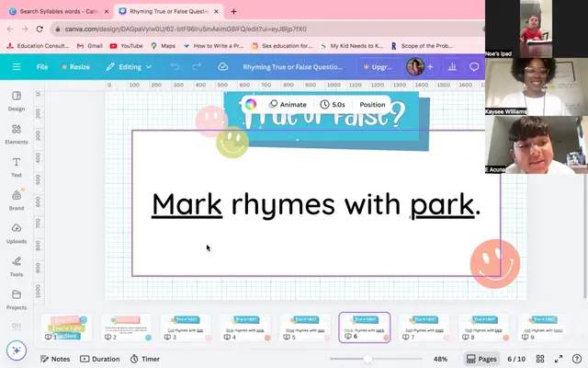Click the 6 / 10 page counter
588x368 pixels.
(516, 359)
